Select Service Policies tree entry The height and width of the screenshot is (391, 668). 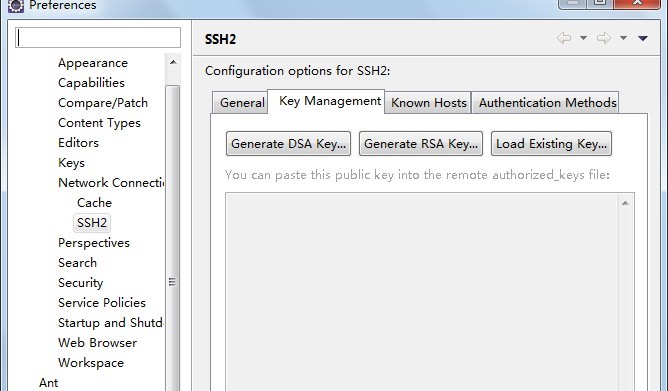(102, 303)
